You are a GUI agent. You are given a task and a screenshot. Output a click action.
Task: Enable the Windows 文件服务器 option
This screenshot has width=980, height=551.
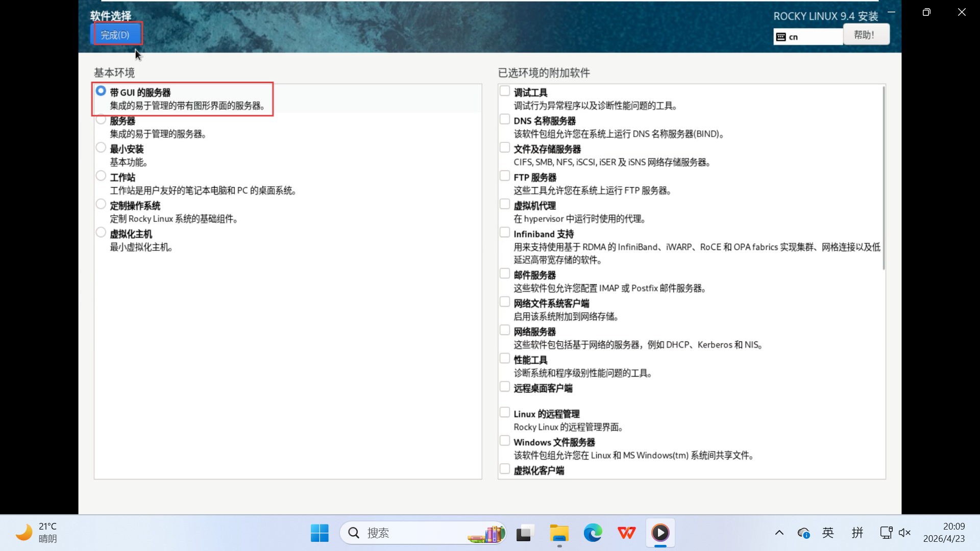coord(505,441)
